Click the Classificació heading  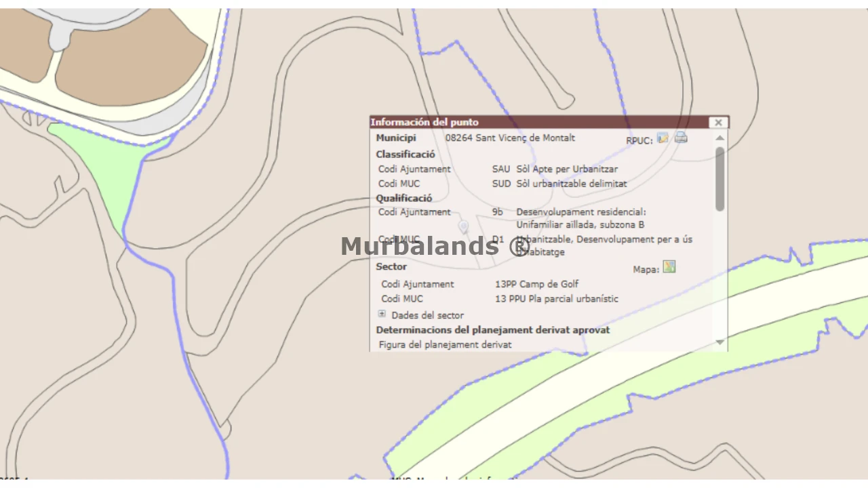(406, 155)
